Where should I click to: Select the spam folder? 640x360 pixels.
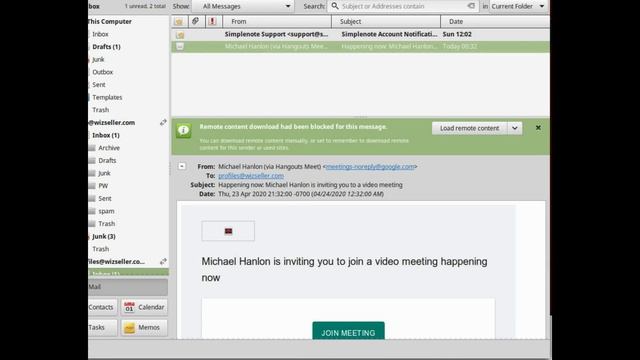(106, 211)
